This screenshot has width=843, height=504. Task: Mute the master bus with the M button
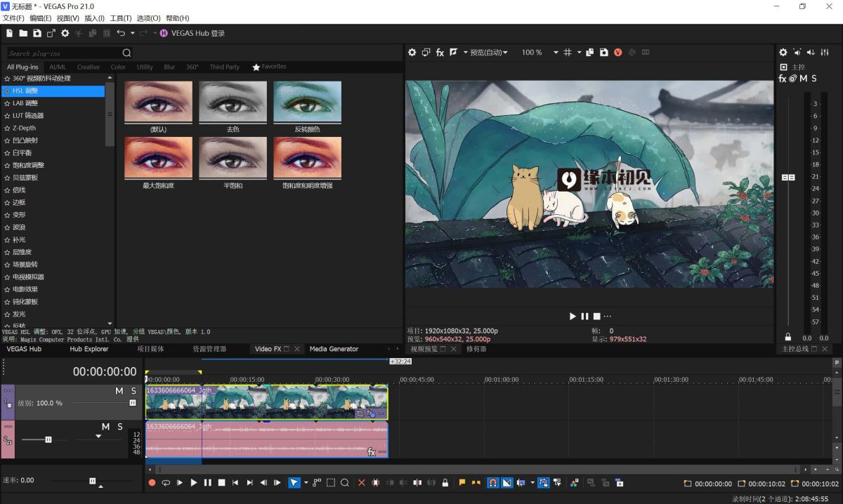tap(803, 79)
